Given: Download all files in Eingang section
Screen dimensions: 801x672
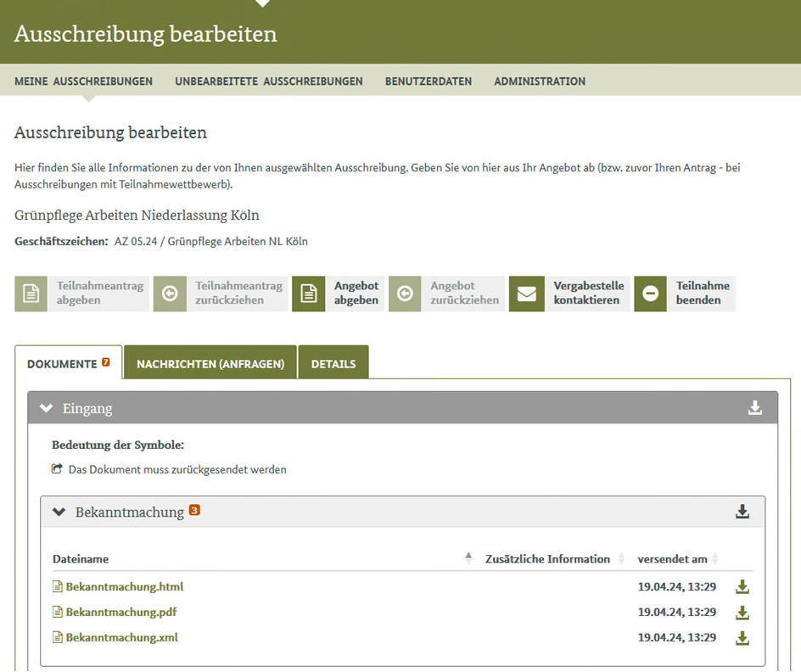Looking at the screenshot, I should [754, 408].
